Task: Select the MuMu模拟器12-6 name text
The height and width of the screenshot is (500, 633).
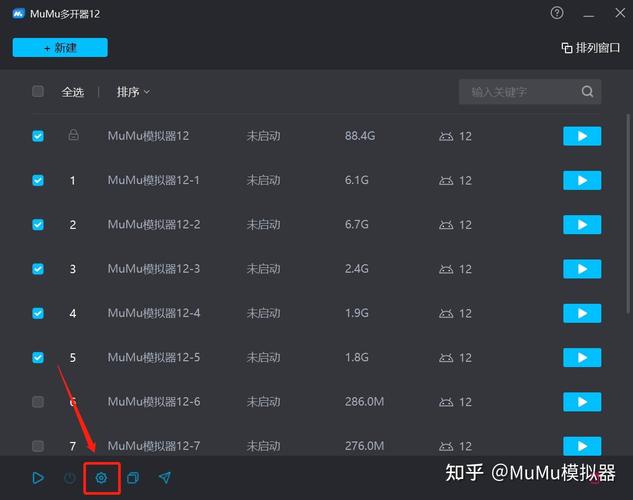Action: (154, 402)
